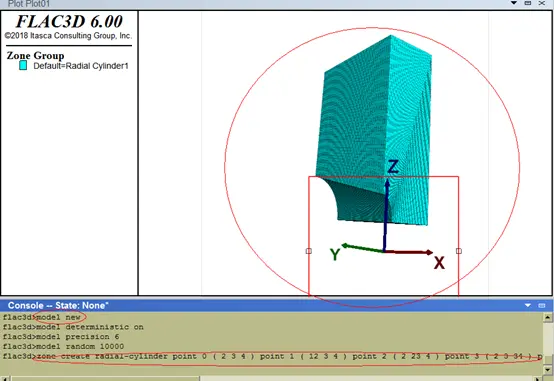Click the "model new" console line

coord(42,317)
